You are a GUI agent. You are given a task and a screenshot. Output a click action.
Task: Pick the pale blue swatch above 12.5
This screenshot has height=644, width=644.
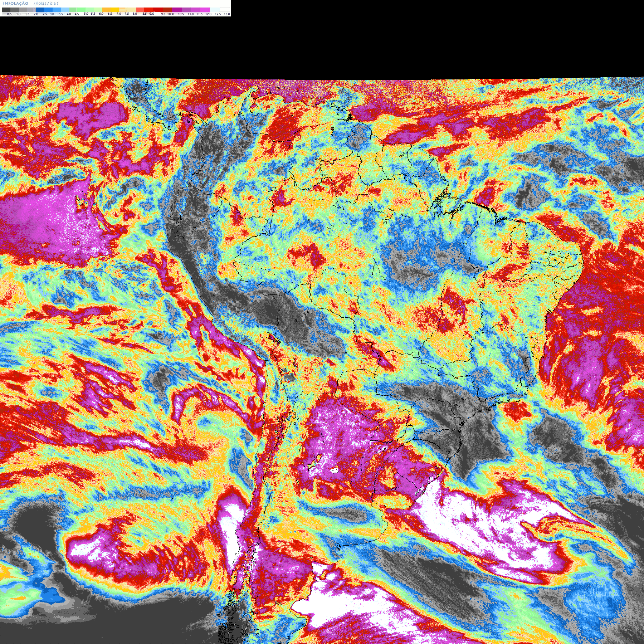click(x=215, y=10)
